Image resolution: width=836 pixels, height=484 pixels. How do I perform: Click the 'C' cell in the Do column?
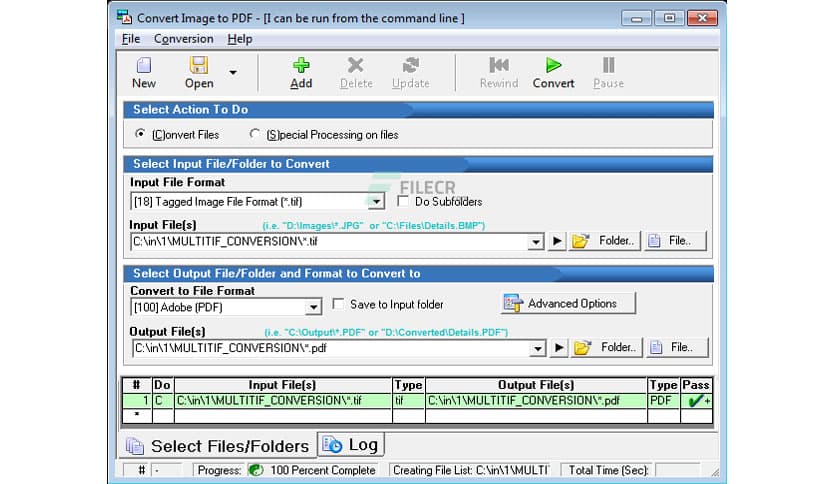[163, 401]
